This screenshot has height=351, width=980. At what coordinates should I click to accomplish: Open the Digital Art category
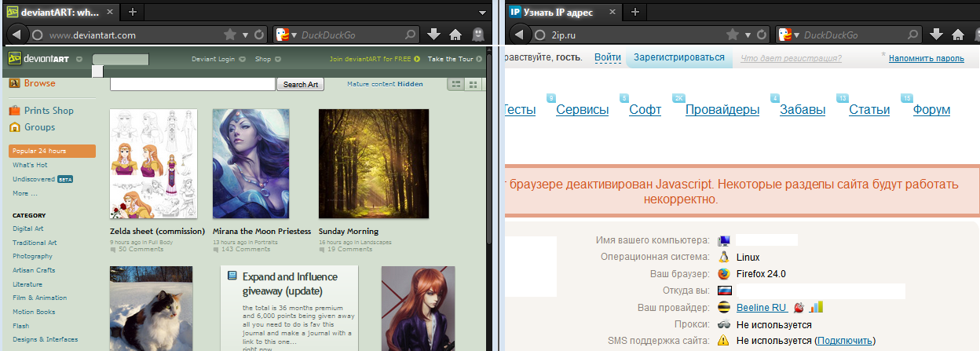(28, 229)
